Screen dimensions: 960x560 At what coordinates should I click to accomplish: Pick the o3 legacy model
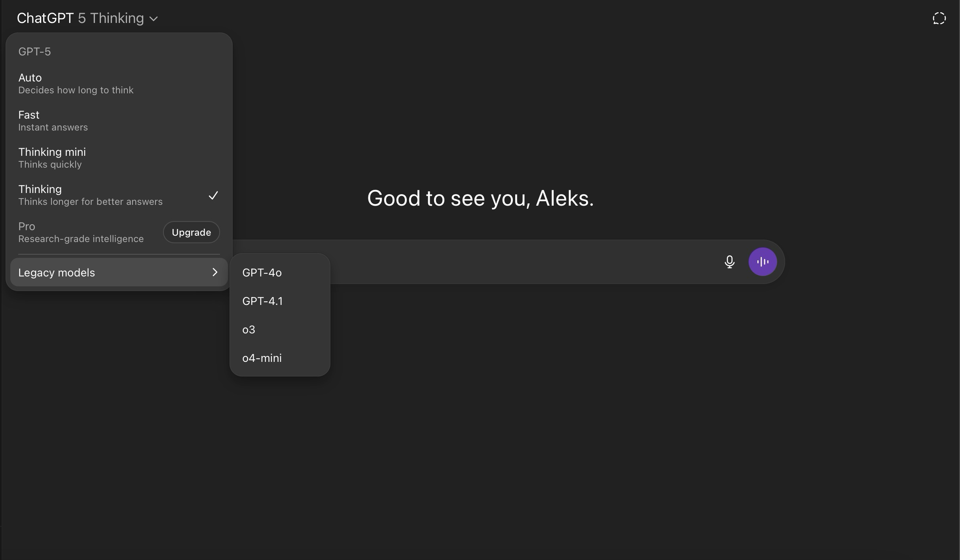[x=249, y=329]
